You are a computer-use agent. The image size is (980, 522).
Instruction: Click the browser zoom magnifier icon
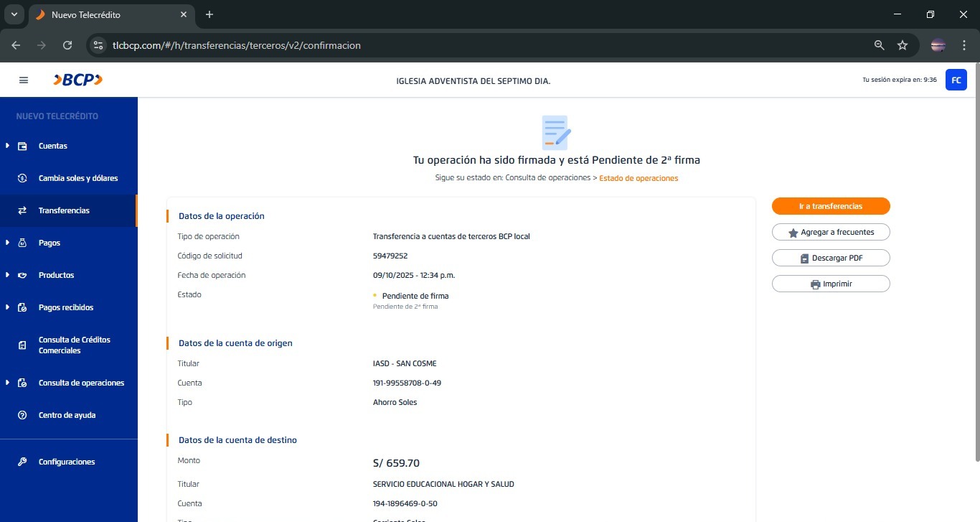(x=879, y=45)
